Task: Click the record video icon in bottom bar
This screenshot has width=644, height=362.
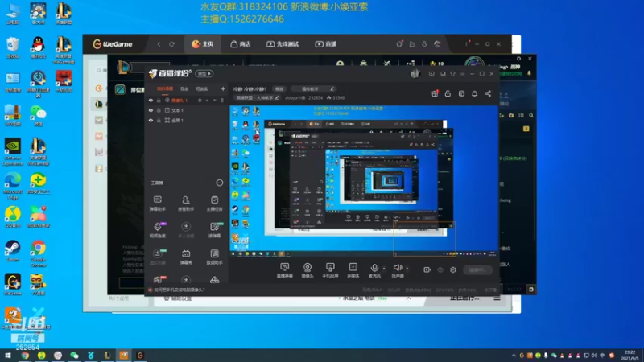Action: [x=427, y=269]
